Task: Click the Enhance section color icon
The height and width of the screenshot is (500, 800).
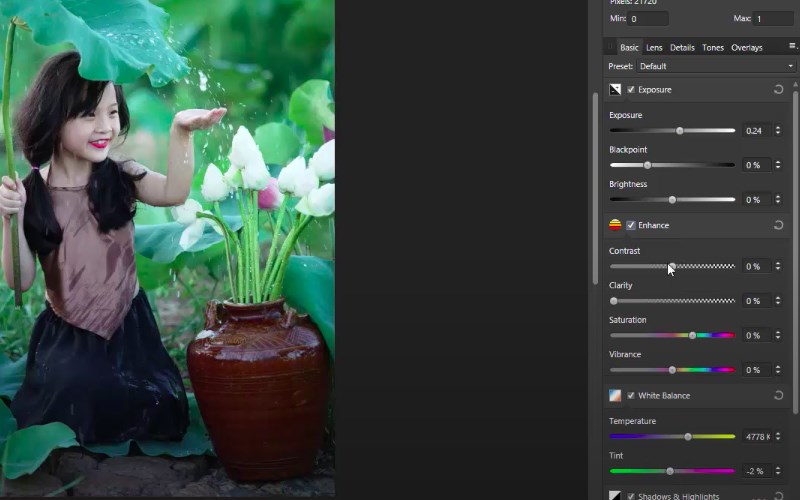Action: click(615, 225)
